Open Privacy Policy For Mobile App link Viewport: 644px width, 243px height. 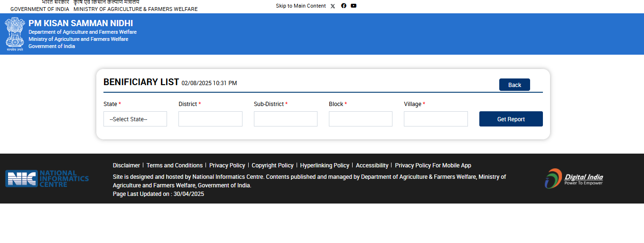click(433, 165)
